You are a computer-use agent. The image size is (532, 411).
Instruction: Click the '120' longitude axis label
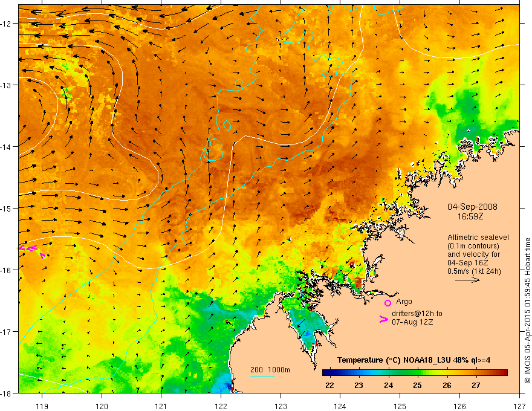[x=102, y=406]
